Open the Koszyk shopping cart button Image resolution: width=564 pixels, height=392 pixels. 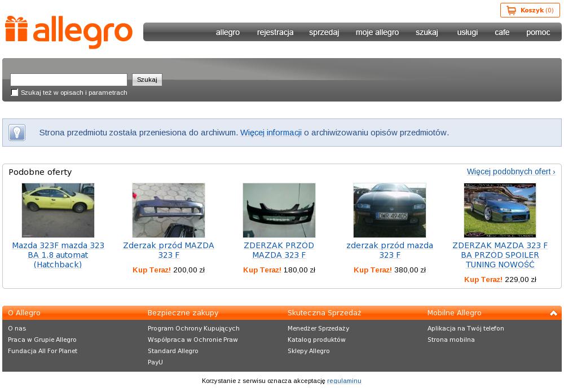coord(530,10)
